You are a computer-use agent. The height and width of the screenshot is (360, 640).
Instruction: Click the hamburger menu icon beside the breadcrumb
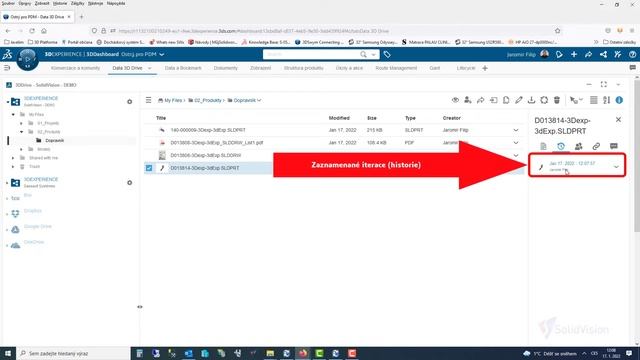[149, 100]
